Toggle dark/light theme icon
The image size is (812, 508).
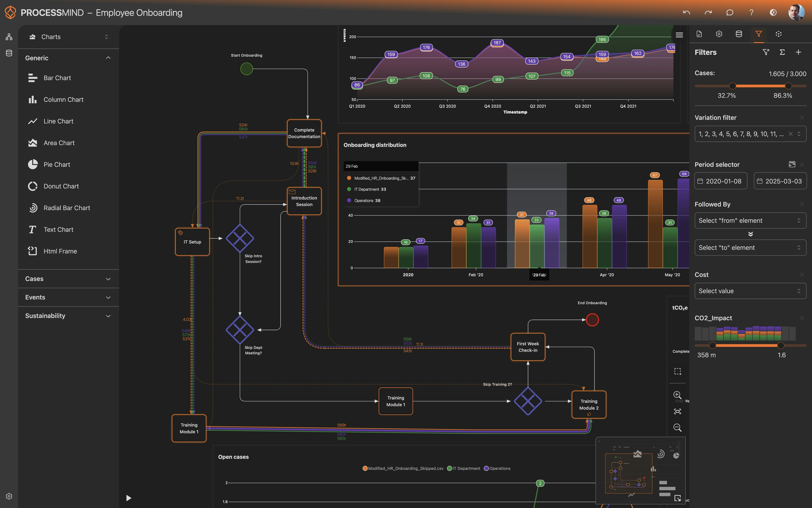coord(773,12)
